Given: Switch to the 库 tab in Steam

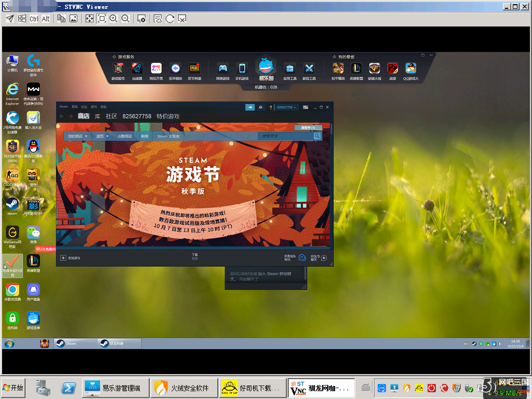Looking at the screenshot, I should click(x=97, y=116).
